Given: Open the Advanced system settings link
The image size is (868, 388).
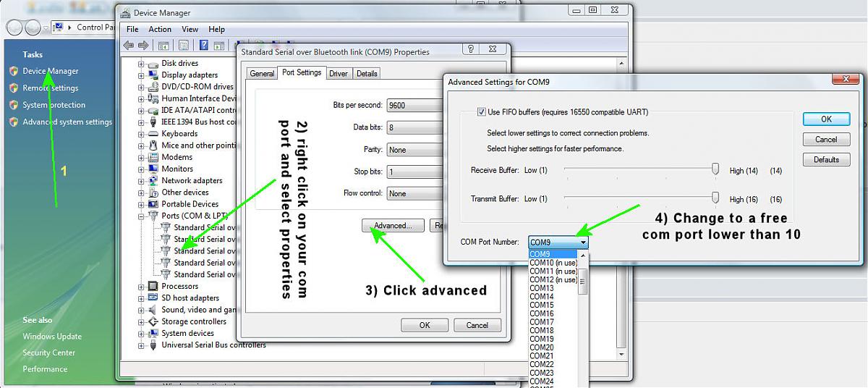Looking at the screenshot, I should pos(67,122).
